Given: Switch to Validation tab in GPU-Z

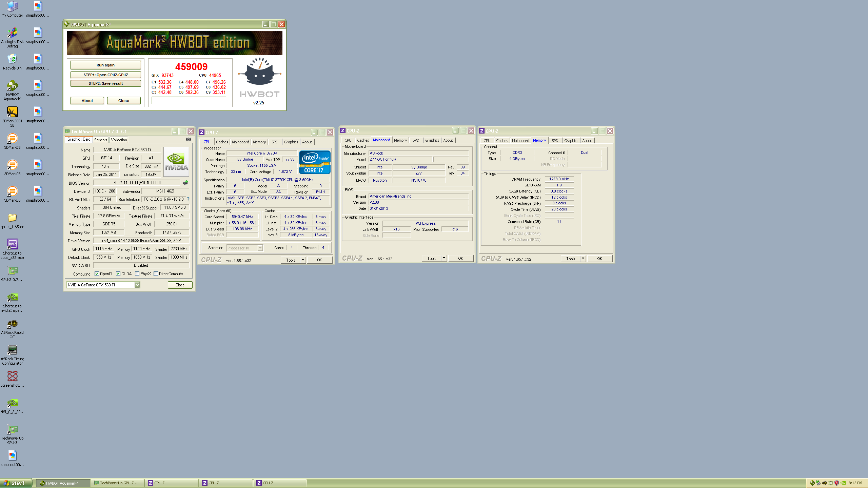Looking at the screenshot, I should pos(119,140).
